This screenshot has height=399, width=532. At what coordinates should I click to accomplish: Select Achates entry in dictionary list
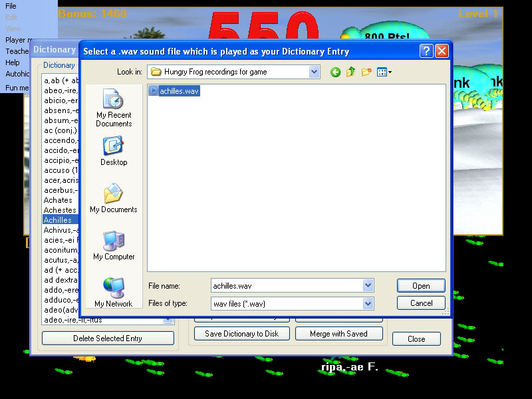coord(58,200)
